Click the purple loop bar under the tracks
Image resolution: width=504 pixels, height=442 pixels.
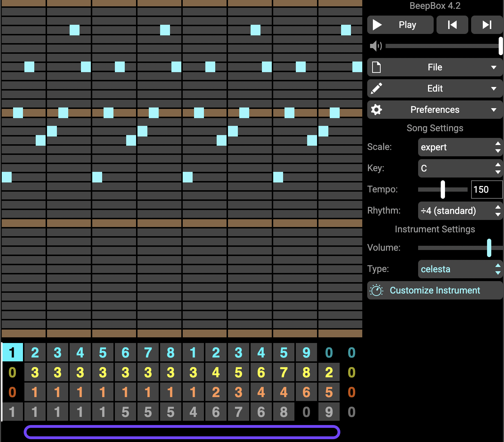(x=182, y=432)
